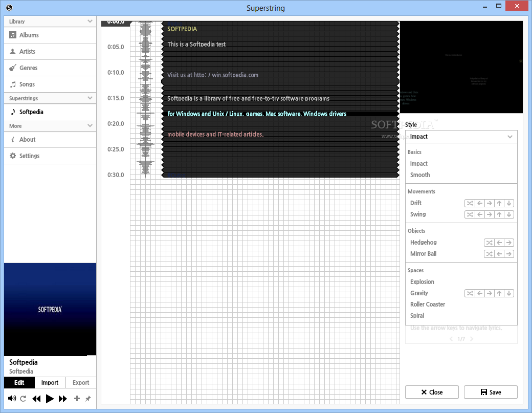Screen dimensions: 532x413
Task: Choose the Smooth basic style
Action: click(420, 175)
